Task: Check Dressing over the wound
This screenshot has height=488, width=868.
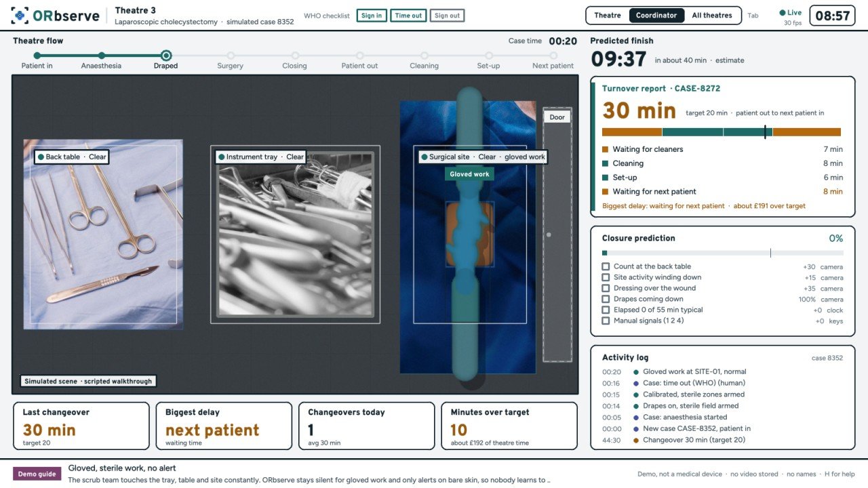Action: click(606, 288)
